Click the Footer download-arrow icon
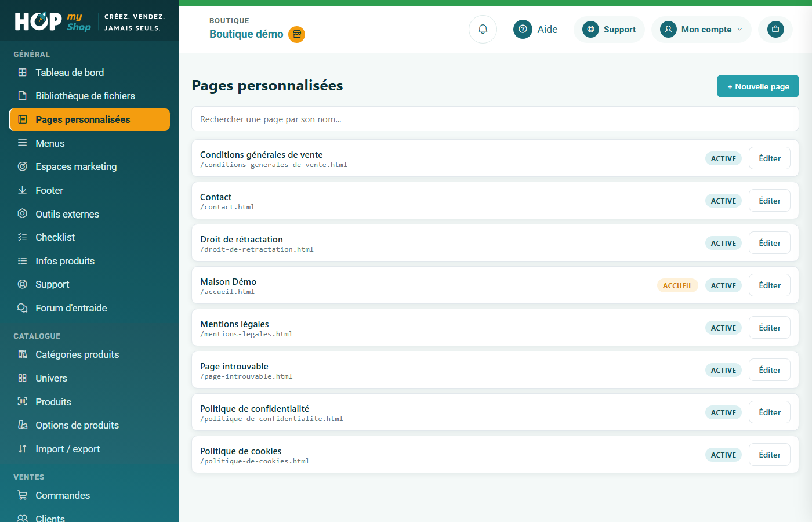This screenshot has height=522, width=812. pos(23,190)
